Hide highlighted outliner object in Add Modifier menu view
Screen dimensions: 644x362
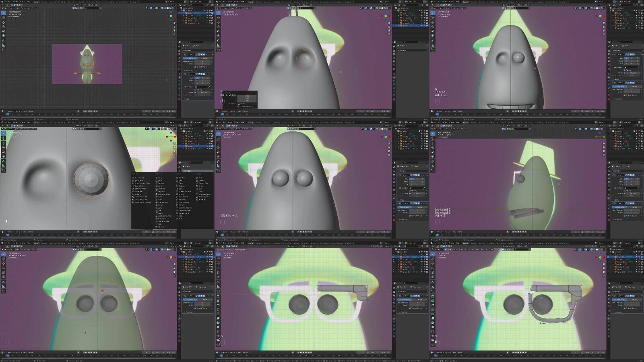tap(210, 146)
